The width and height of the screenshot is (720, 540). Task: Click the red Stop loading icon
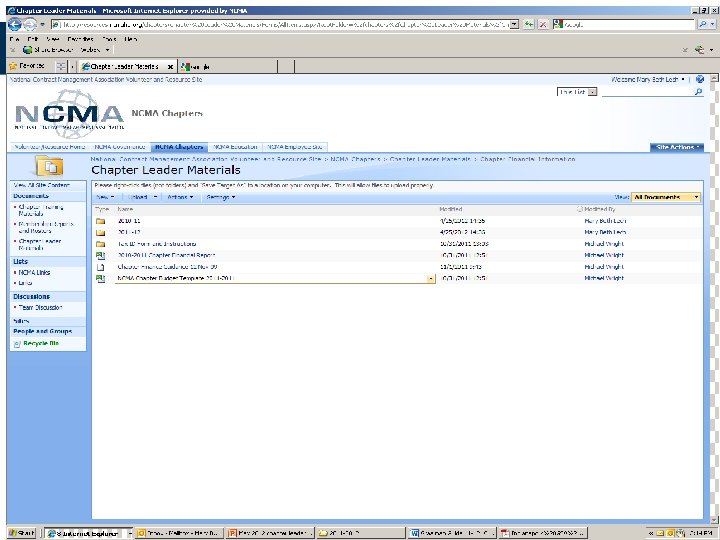coord(543,24)
